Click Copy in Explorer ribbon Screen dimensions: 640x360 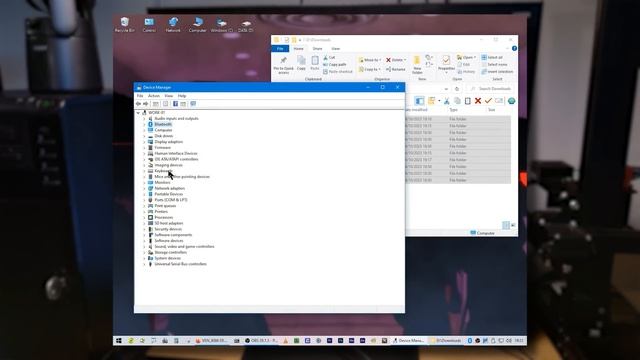(301, 63)
